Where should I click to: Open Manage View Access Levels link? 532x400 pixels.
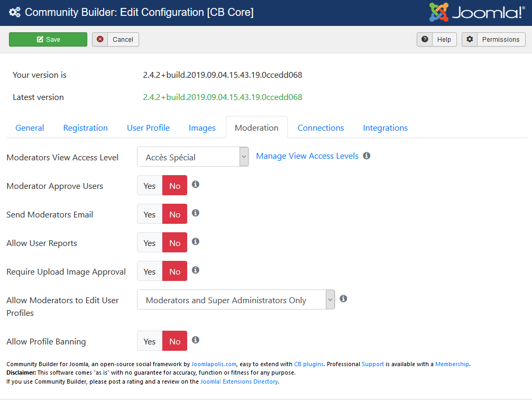307,156
